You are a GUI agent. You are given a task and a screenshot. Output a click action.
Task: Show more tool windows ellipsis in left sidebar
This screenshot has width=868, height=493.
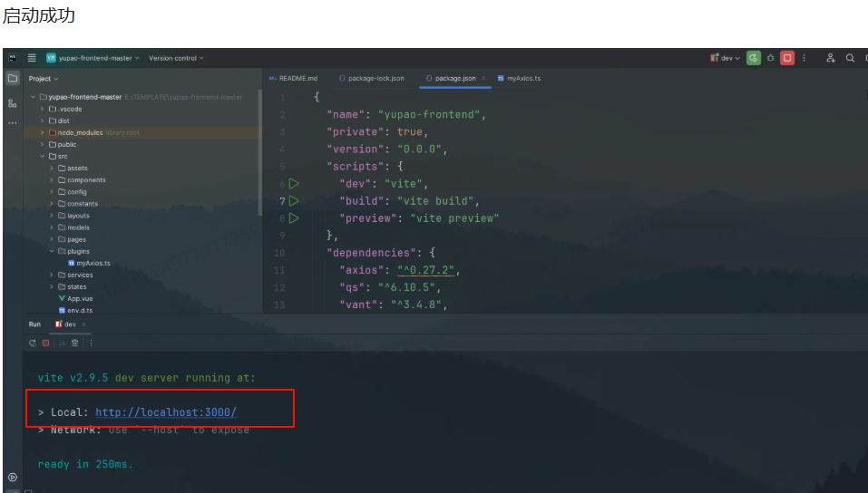click(x=12, y=123)
